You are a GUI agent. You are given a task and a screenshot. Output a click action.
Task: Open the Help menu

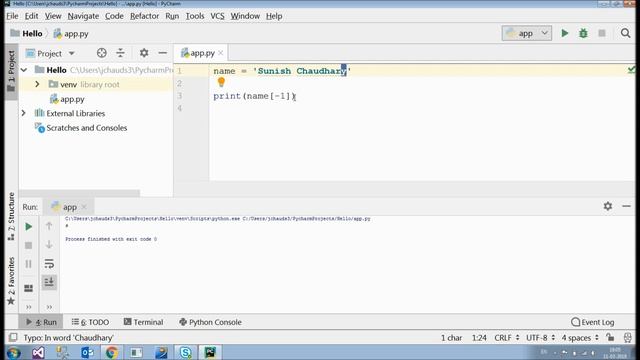(x=274, y=16)
